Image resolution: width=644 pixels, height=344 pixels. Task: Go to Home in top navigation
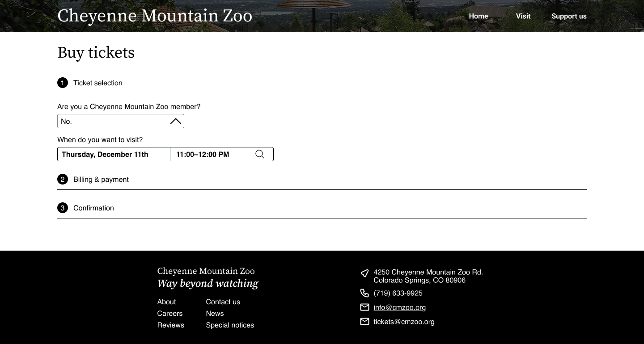479,16
